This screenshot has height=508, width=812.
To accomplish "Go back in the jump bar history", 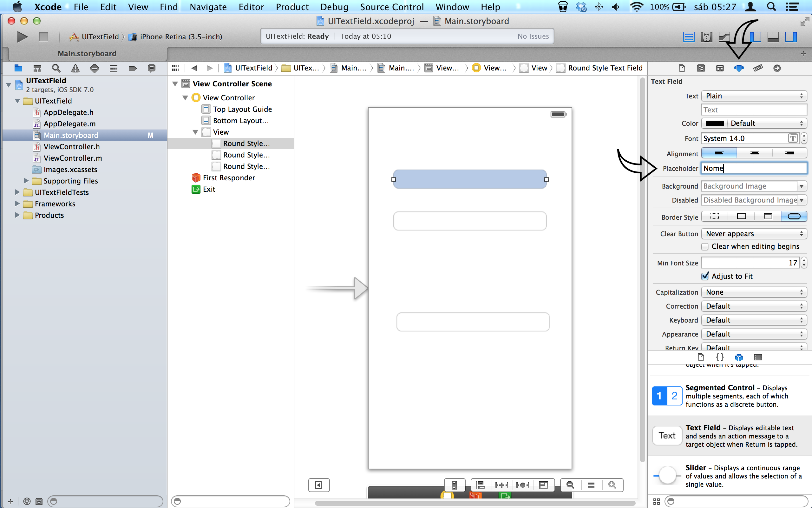I will tap(194, 68).
